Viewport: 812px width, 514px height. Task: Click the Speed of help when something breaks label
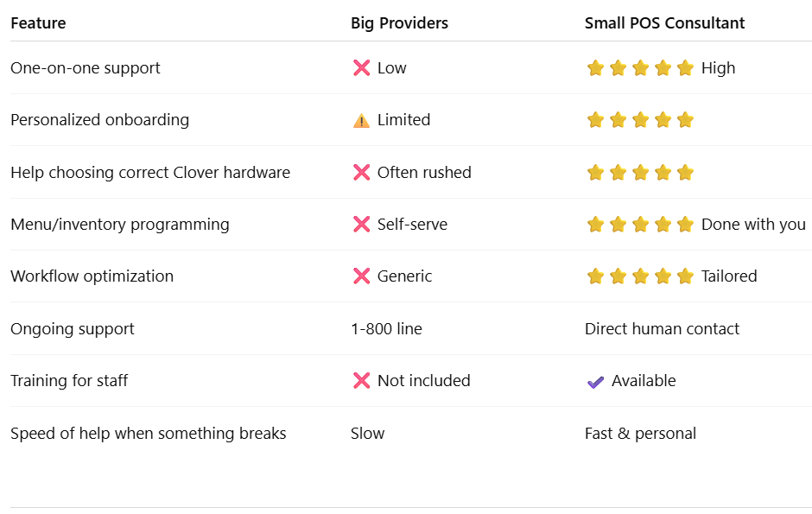148,434
